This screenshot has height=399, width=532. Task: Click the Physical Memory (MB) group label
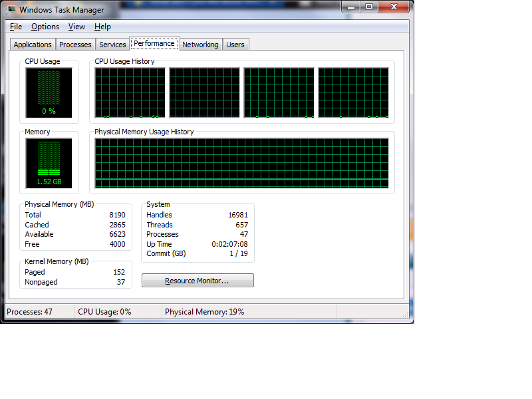tap(59, 204)
